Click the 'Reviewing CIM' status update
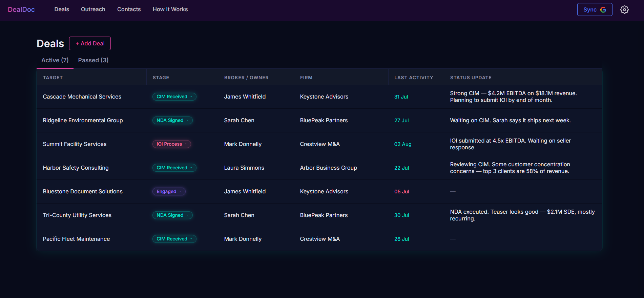This screenshot has height=298, width=644. (x=510, y=168)
